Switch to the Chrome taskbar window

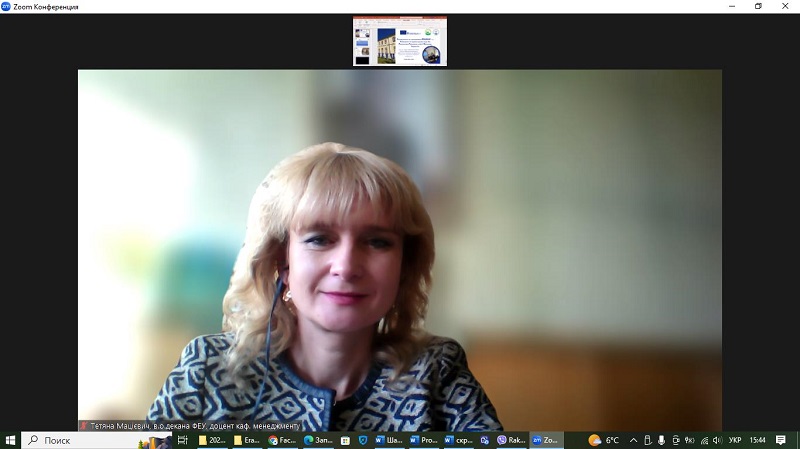pos(282,440)
